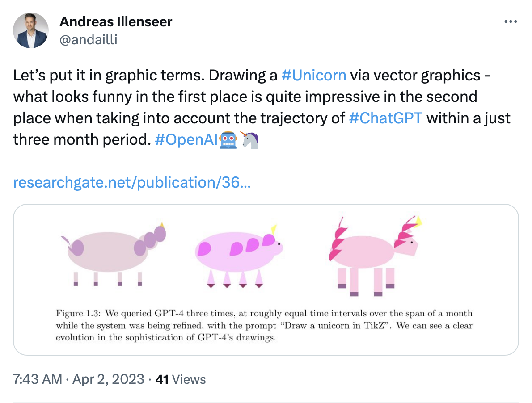Image resolution: width=532 pixels, height=403 pixels.
Task: Click the yellow horn of the rightmost unicorn
Action: (419, 221)
